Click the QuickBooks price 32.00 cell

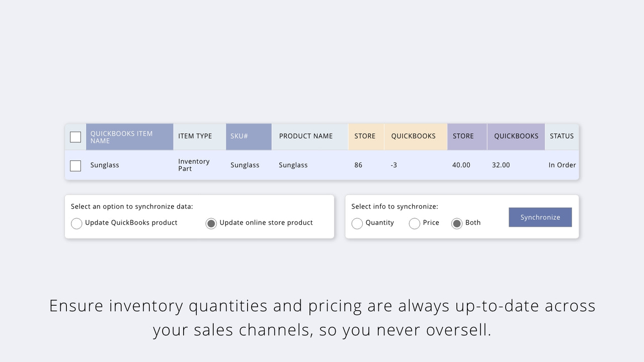tap(501, 165)
